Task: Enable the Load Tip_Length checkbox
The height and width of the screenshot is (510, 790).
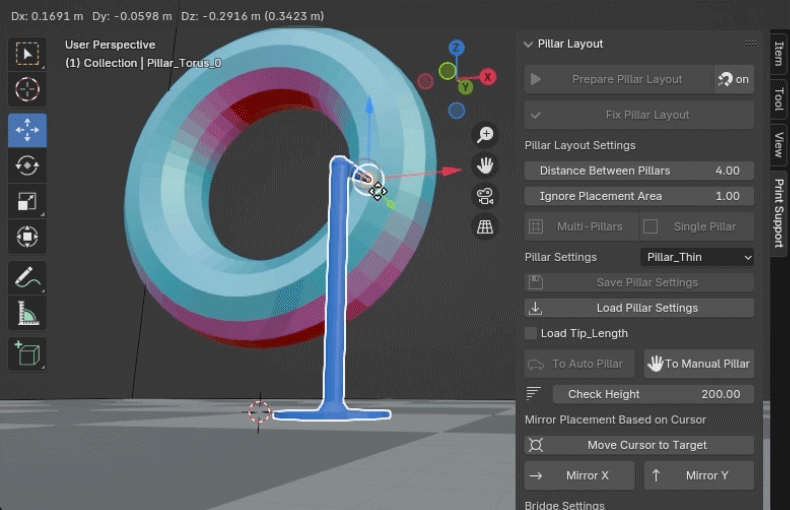Action: [531, 333]
